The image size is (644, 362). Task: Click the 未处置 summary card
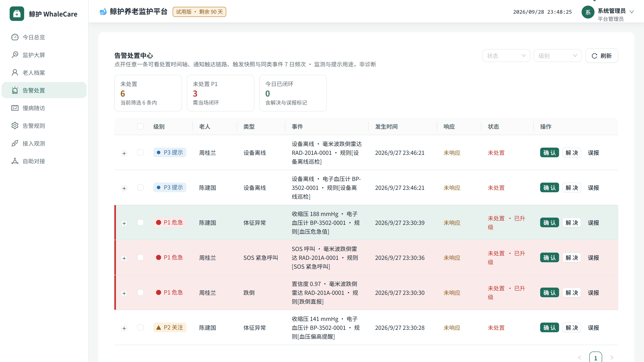coord(148,93)
